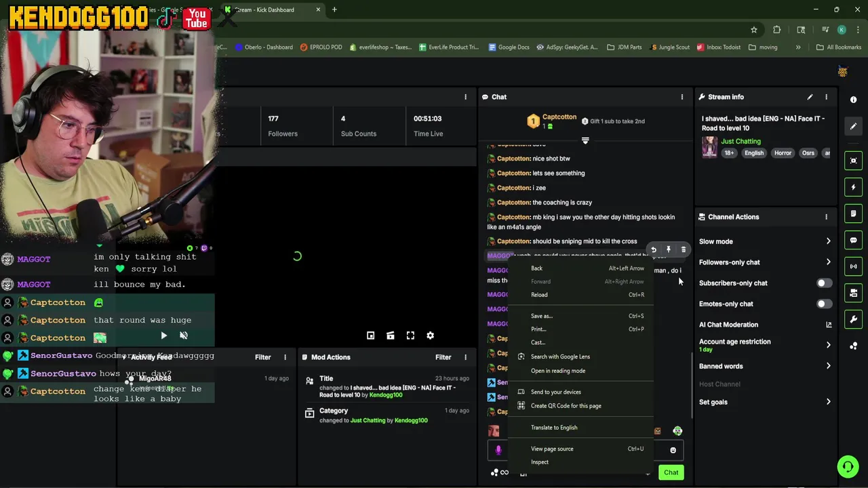Open emoji picker in chat input
Screen dimensions: 868x488
click(673, 450)
